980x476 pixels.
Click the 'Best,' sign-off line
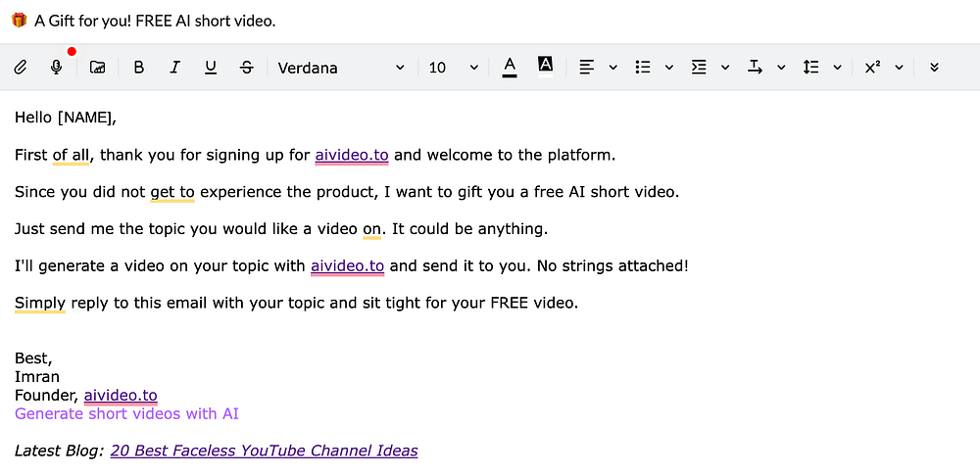(x=33, y=358)
